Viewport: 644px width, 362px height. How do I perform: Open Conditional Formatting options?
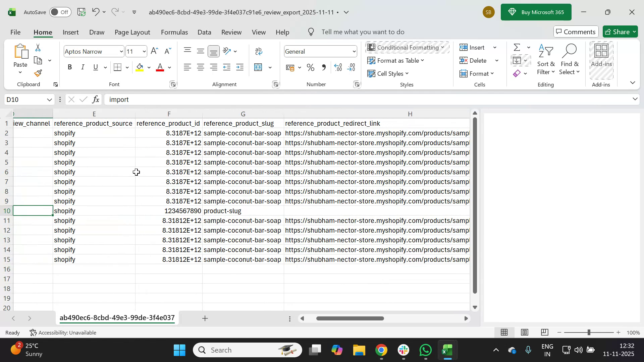click(407, 47)
